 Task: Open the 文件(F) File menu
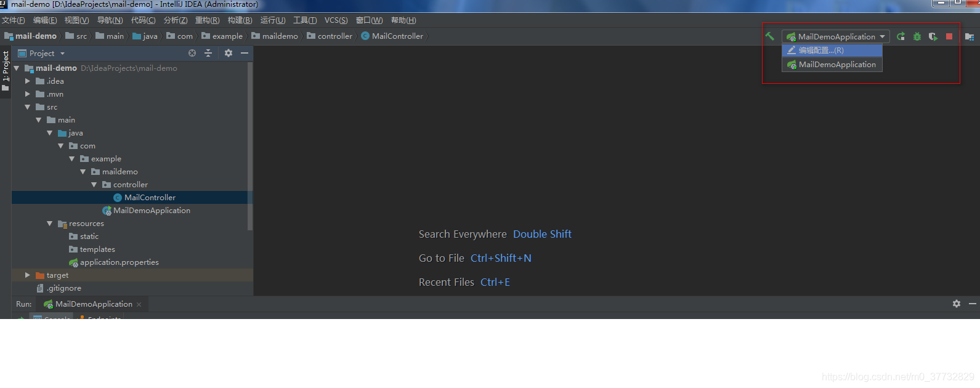click(14, 20)
